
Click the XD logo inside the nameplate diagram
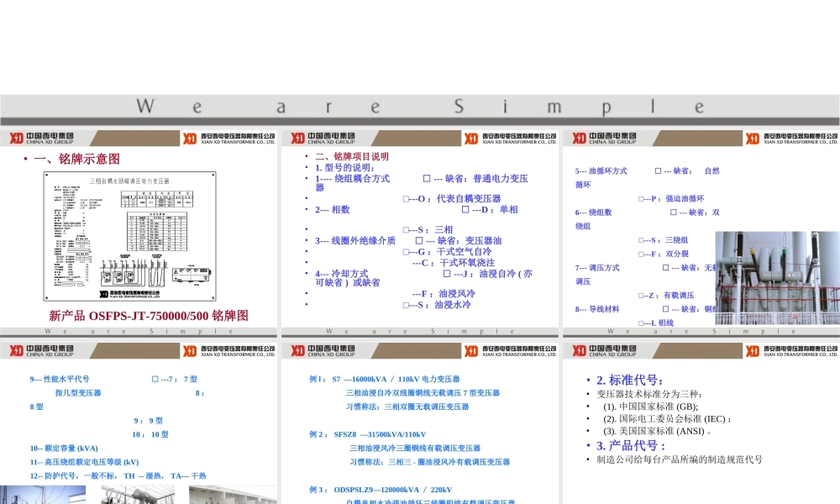[x=102, y=293]
